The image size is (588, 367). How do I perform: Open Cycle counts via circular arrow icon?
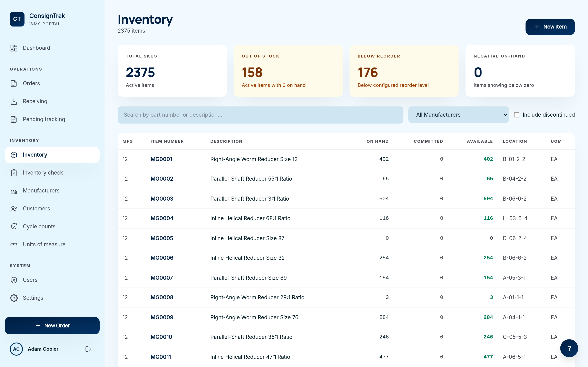click(x=14, y=226)
